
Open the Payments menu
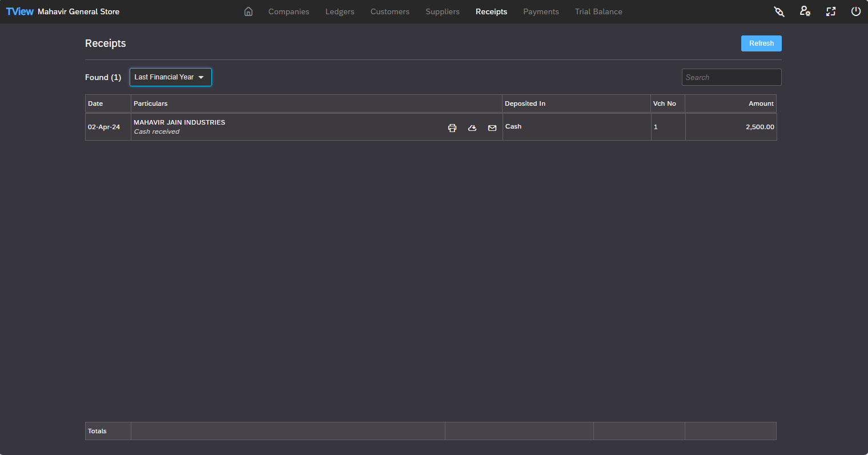click(x=541, y=11)
